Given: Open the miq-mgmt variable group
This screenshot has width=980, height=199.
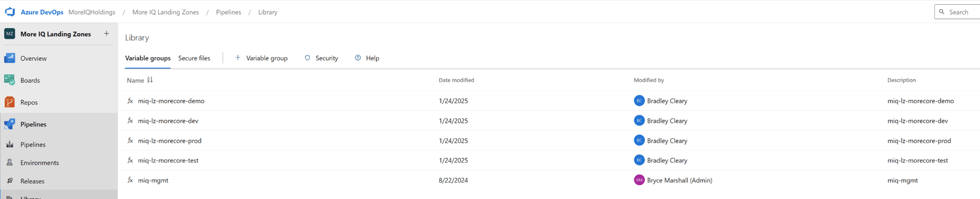Looking at the screenshot, I should [153, 180].
